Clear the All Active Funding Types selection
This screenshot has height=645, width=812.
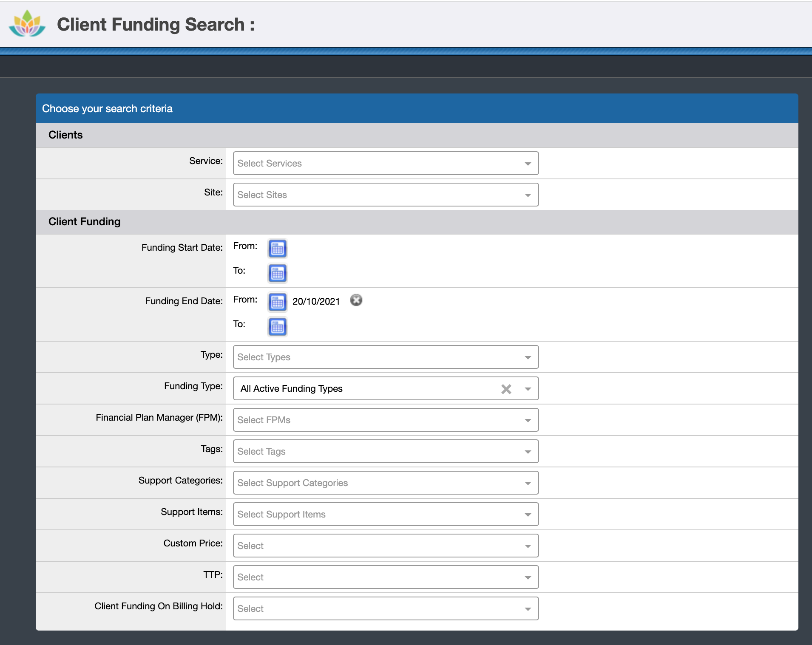click(506, 388)
